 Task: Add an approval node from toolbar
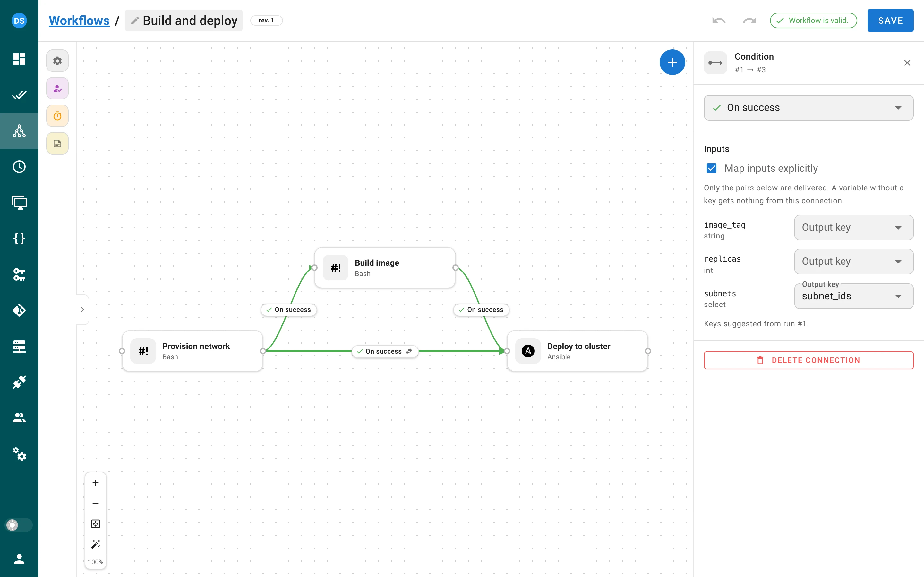(x=57, y=88)
